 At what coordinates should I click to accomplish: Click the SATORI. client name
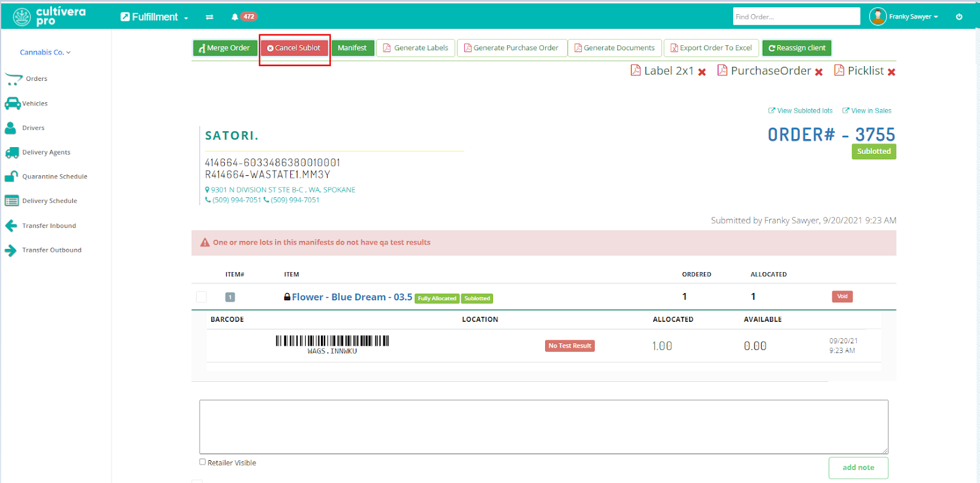(x=232, y=135)
